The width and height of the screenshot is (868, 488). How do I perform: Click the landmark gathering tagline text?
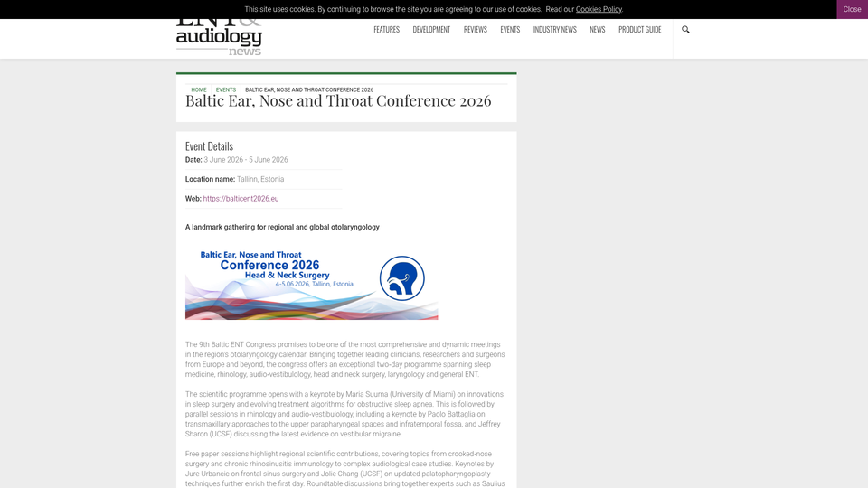[x=282, y=227]
